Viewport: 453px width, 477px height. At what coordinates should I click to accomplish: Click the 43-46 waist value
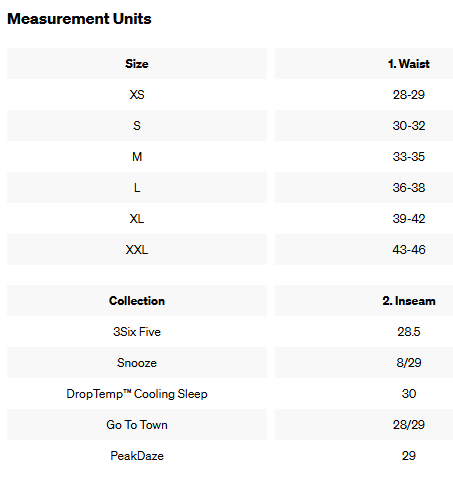[x=409, y=250]
